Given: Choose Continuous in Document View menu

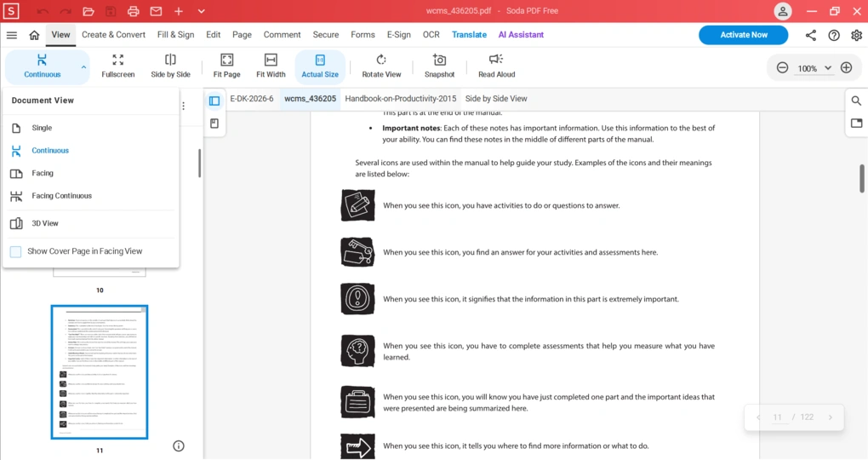Looking at the screenshot, I should 91,150.
